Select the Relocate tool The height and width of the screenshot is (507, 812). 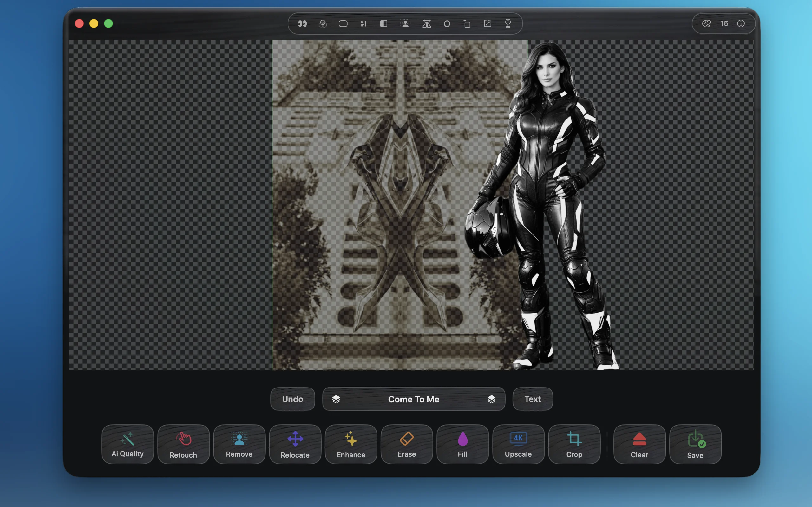coord(295,444)
